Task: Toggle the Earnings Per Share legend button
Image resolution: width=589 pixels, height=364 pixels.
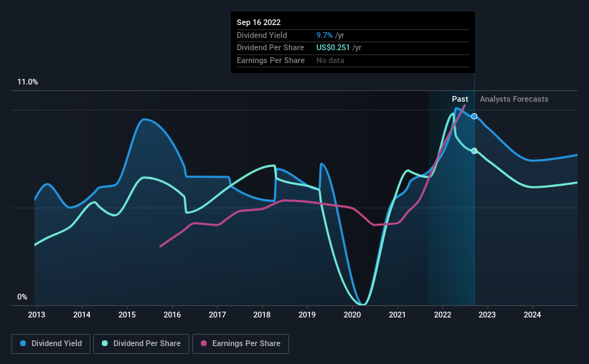Action: [x=240, y=344]
